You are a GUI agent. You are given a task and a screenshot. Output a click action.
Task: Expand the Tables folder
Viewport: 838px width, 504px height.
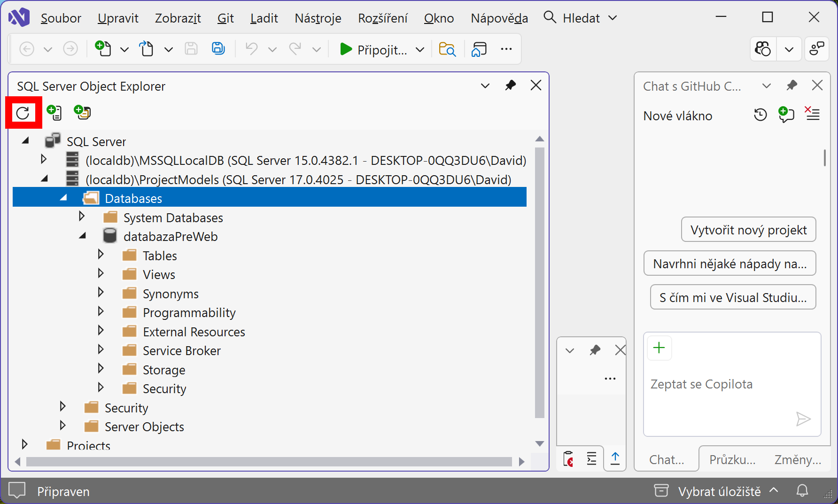101,255
